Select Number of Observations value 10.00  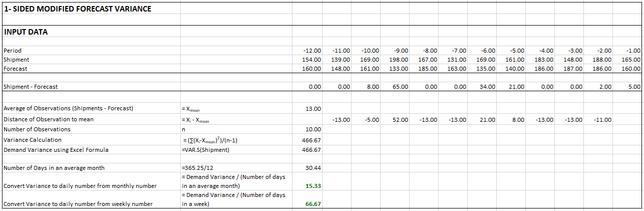pyautogui.click(x=307, y=129)
